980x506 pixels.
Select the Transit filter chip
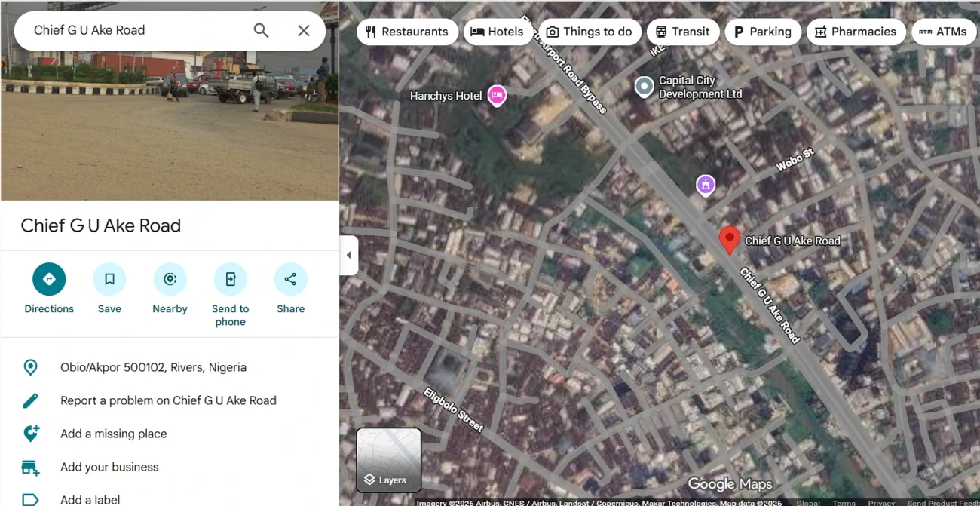point(682,32)
